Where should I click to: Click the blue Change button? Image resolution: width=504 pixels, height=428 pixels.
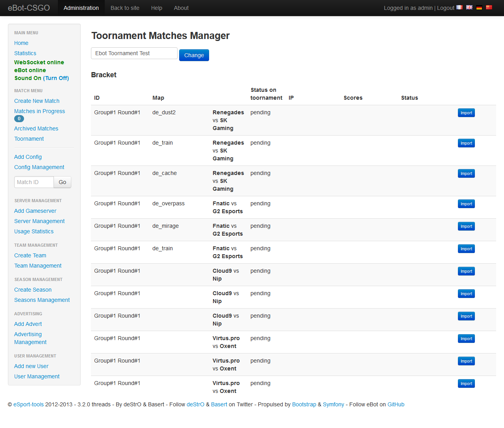pos(194,55)
